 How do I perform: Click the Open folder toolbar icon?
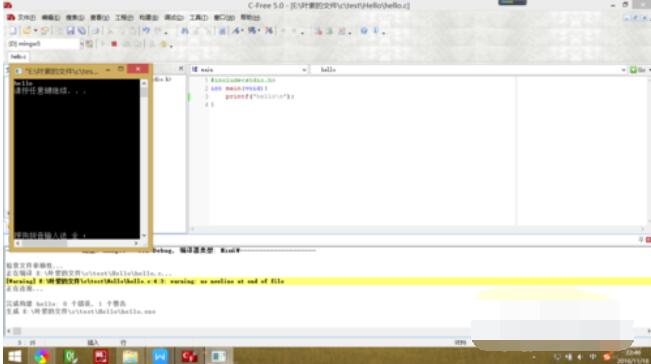click(27, 31)
